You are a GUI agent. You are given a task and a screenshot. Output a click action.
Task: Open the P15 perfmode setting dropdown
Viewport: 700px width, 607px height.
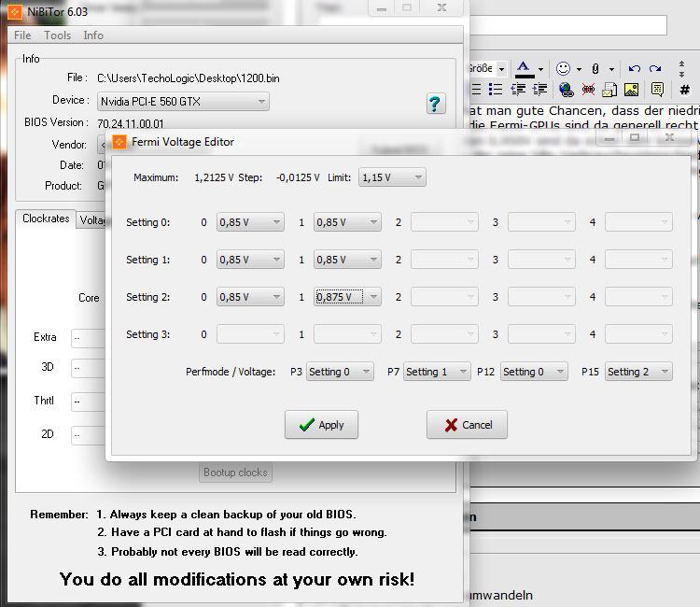[x=638, y=372]
